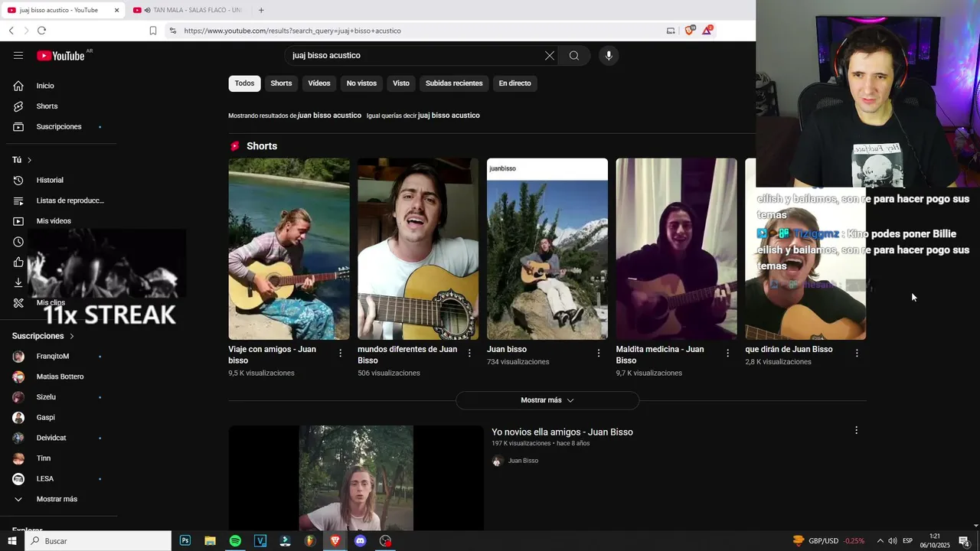The image size is (980, 551).
Task: Expand the Tú section chevron
Action: click(x=29, y=160)
